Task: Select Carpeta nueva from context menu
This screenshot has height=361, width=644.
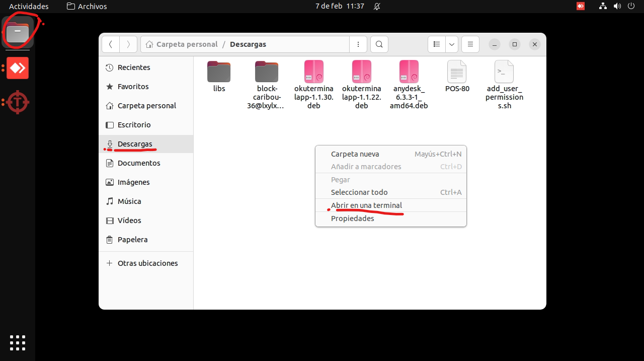Action: point(355,154)
